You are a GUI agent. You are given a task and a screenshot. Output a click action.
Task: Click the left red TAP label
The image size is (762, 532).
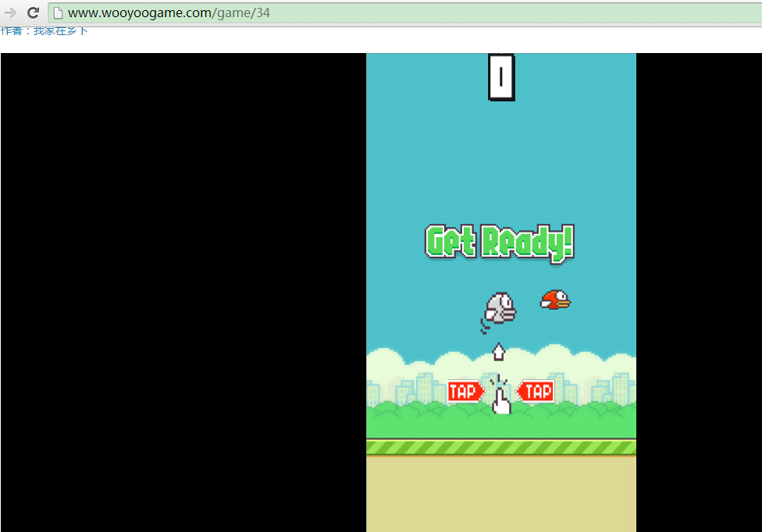pos(465,392)
